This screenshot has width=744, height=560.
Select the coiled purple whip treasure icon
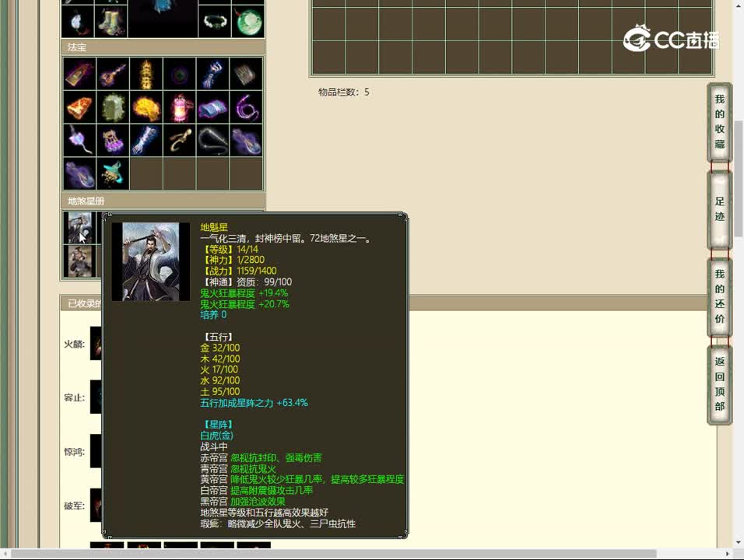pos(246,107)
